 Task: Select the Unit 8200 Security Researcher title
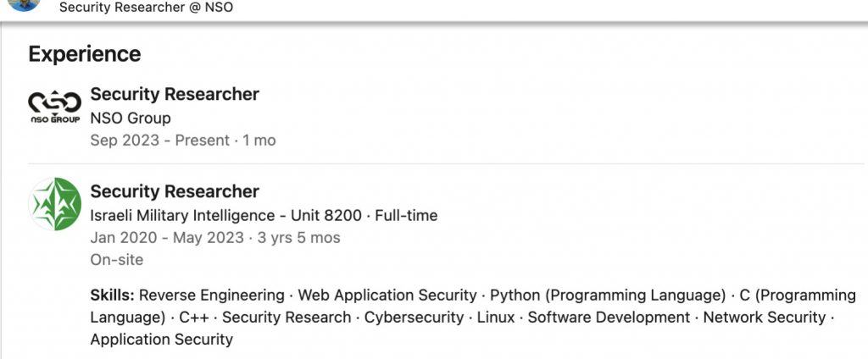click(x=175, y=191)
